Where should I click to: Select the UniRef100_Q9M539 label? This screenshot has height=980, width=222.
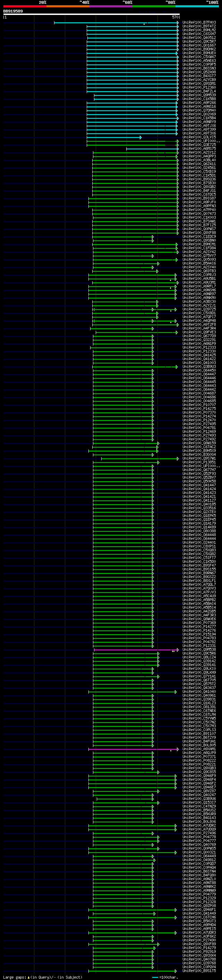(199, 95)
